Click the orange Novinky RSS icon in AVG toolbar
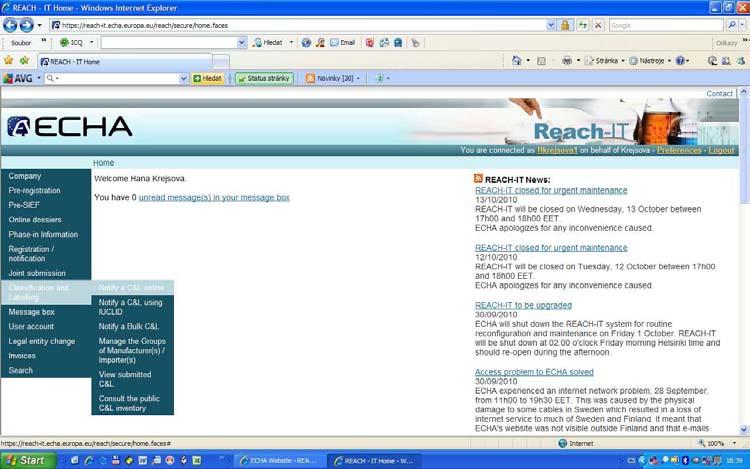The image size is (750, 469). (310, 78)
